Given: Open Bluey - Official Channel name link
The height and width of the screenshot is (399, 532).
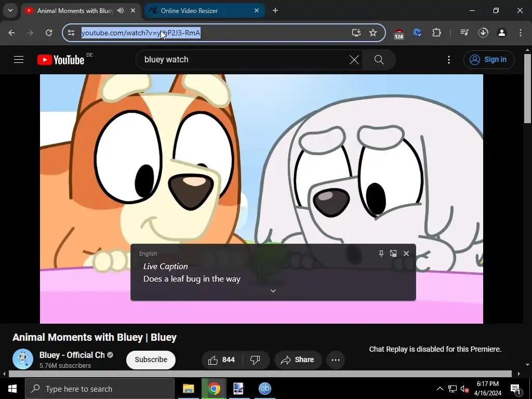Looking at the screenshot, I should coord(72,355).
